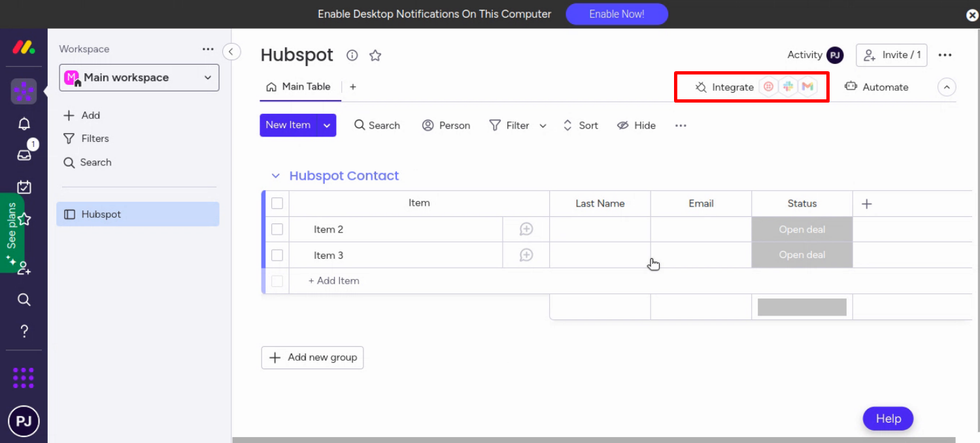Click the Hubspot board title
The width and height of the screenshot is (980, 443).
point(297,56)
